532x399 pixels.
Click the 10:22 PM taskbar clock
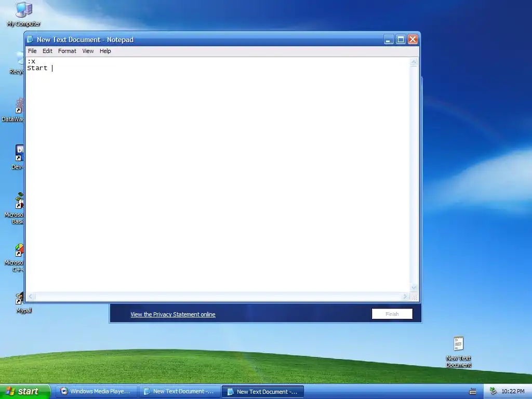pos(513,392)
